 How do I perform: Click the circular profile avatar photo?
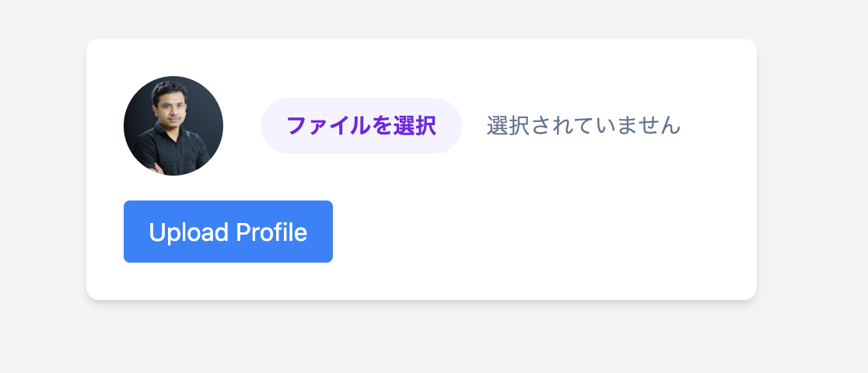tap(173, 126)
